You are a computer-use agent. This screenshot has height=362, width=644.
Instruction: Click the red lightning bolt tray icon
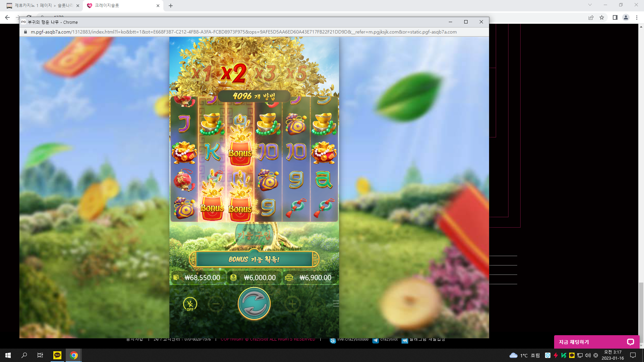click(x=556, y=355)
